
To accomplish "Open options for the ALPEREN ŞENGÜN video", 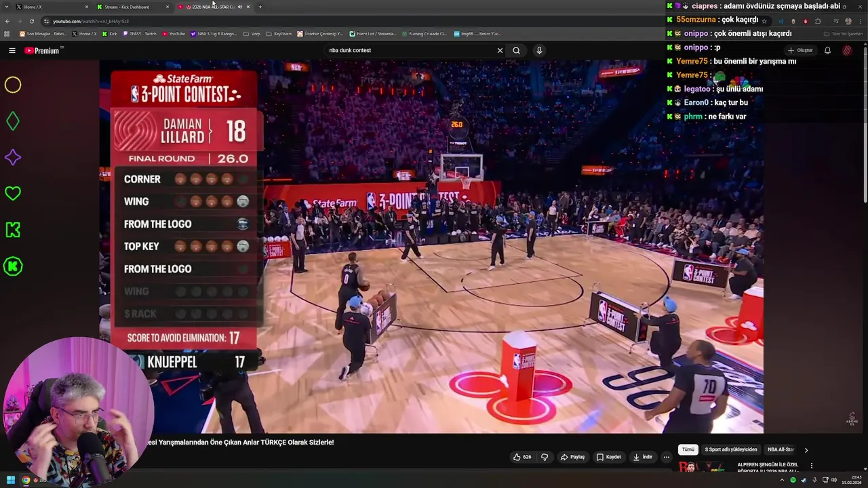I will (811, 466).
